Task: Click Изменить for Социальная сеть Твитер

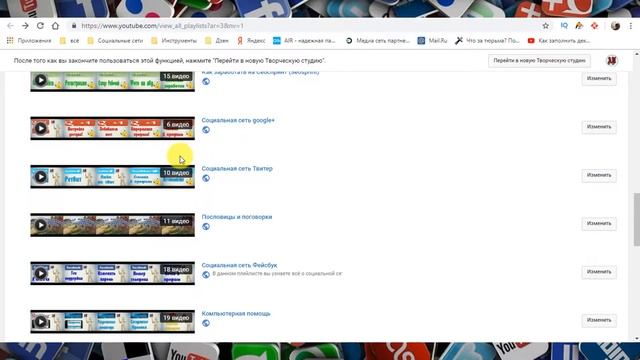Action: [599, 175]
